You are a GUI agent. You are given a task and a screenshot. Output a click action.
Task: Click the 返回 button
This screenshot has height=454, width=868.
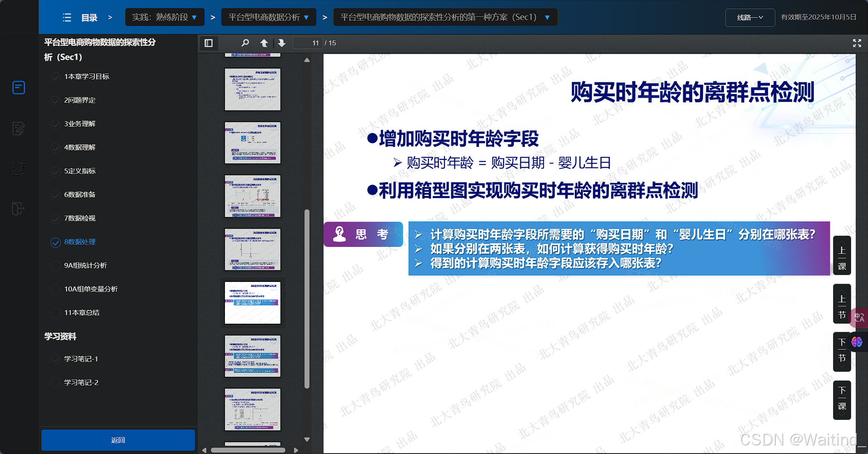[118, 440]
